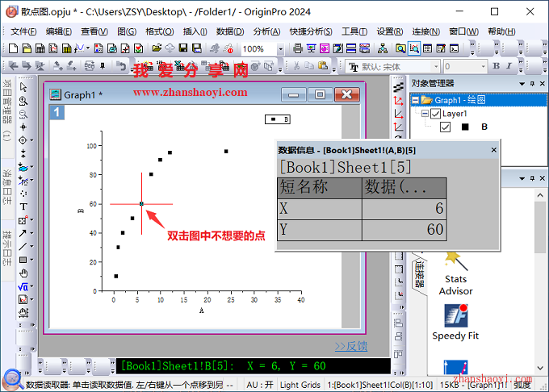The height and width of the screenshot is (392, 549).
Task: Open the 帮助(H) menu
Action: [501, 31]
